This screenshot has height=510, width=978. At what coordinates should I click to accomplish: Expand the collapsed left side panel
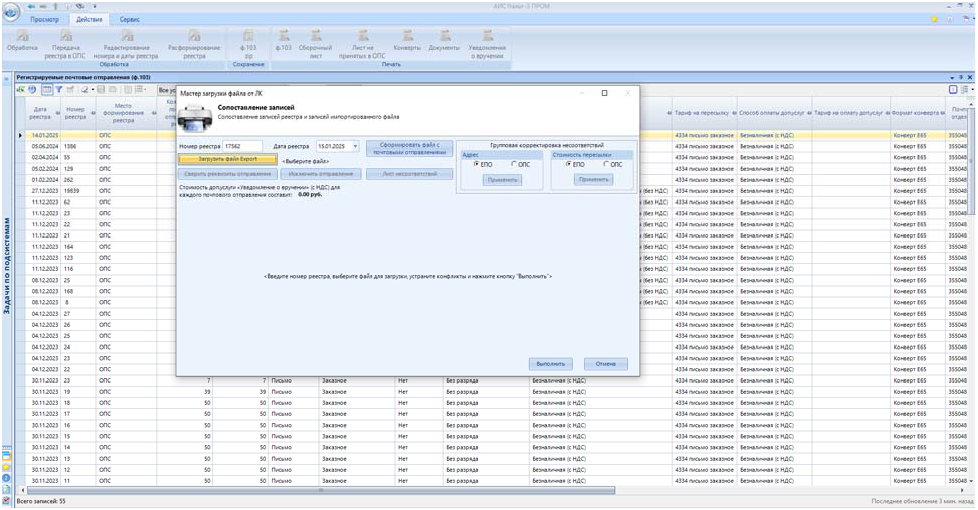pyautogui.click(x=6, y=77)
